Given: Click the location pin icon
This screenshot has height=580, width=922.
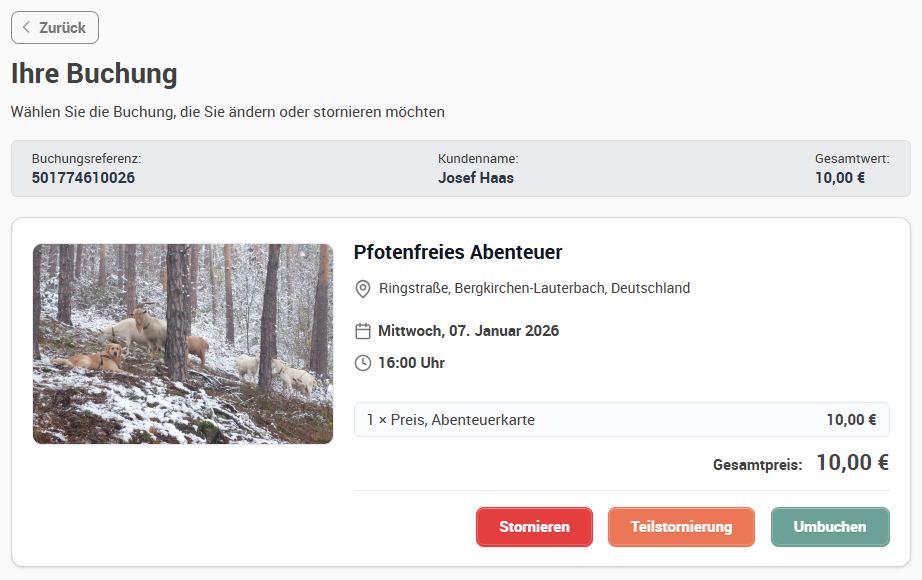Looking at the screenshot, I should (x=363, y=289).
